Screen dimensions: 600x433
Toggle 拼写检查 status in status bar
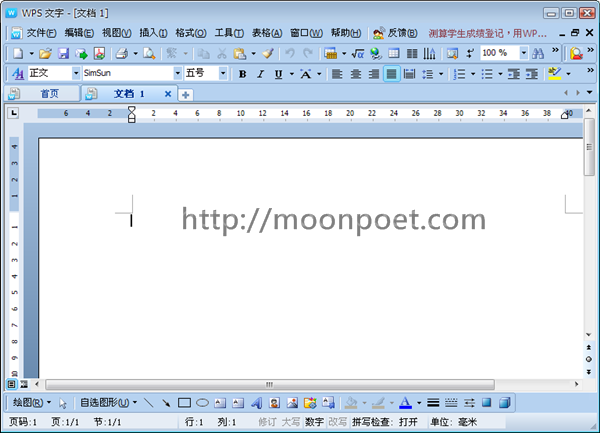385,422
